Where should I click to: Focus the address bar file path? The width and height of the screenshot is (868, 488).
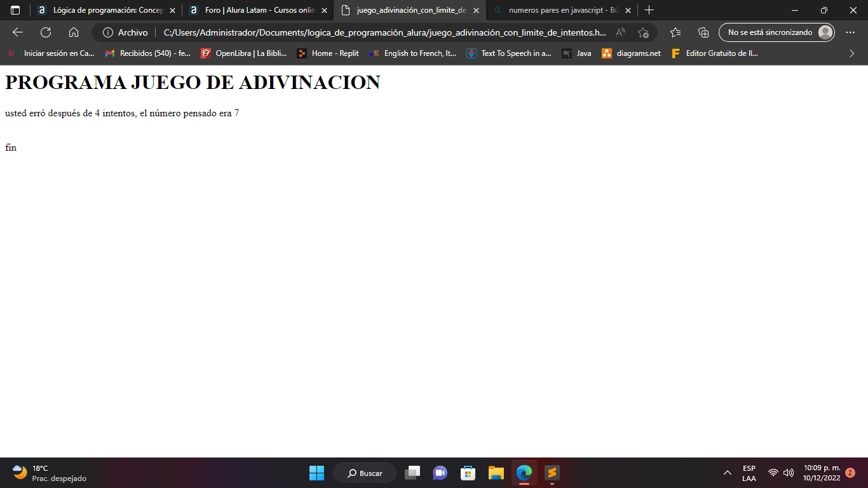pos(385,32)
